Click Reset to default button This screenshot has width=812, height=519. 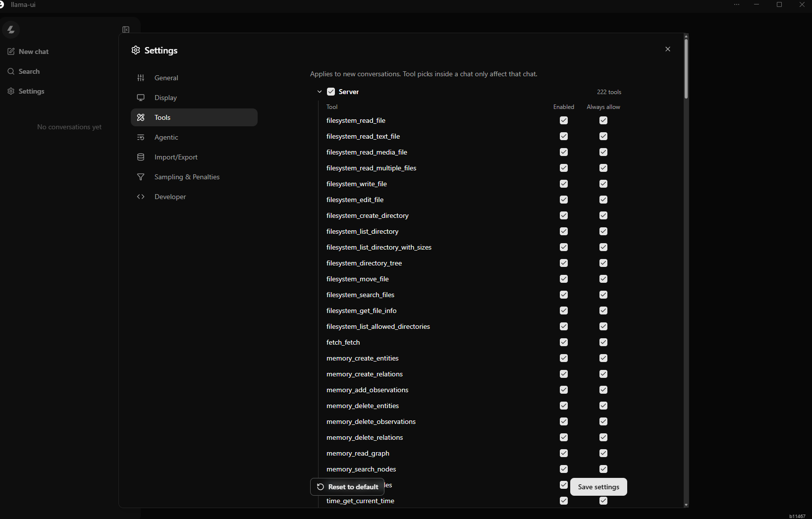347,487
